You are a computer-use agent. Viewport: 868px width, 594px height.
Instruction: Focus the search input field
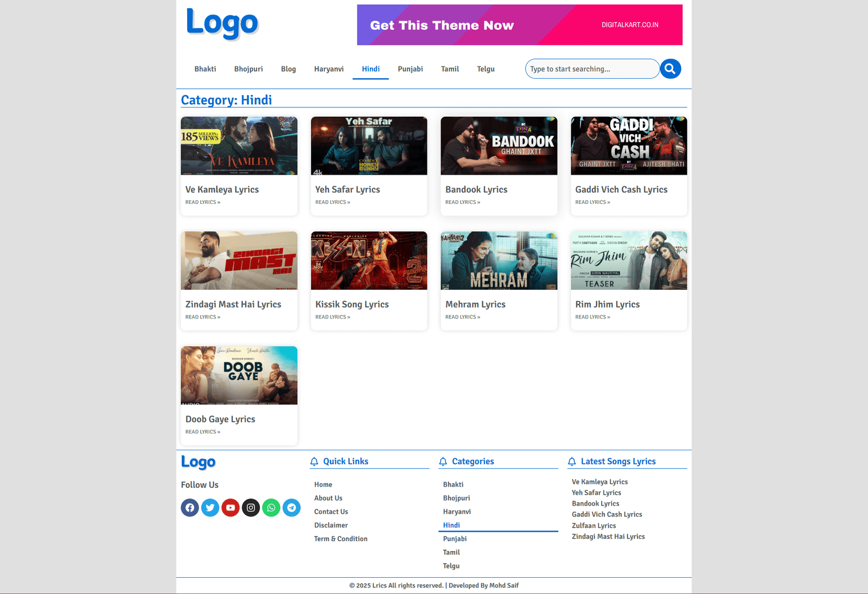tap(591, 69)
